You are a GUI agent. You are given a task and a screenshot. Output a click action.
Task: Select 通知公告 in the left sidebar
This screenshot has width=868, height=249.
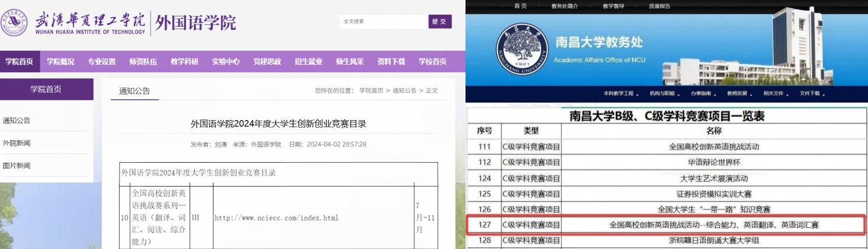[x=16, y=121]
